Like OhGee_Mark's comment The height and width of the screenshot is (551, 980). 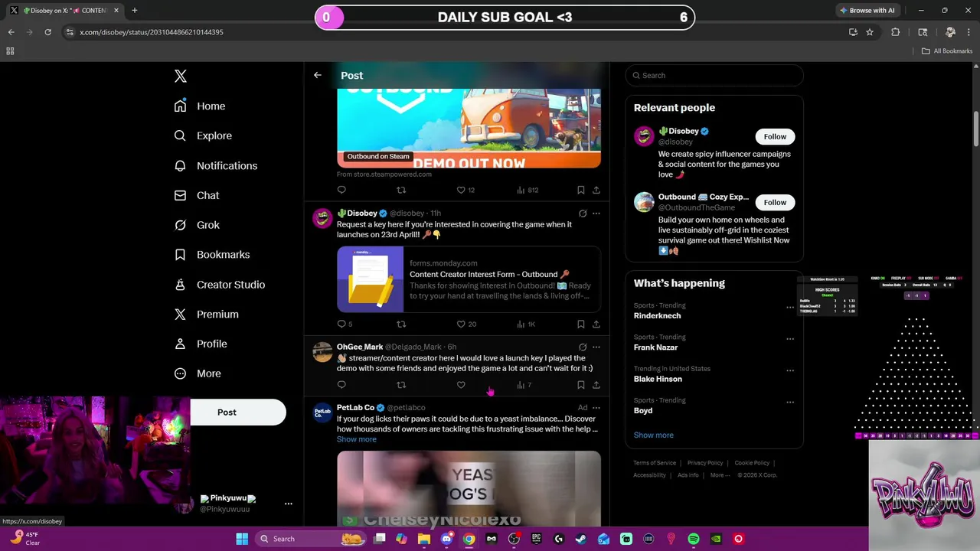[461, 385]
